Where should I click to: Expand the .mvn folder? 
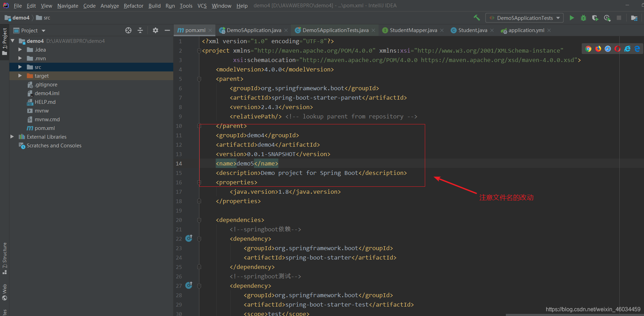(20, 59)
